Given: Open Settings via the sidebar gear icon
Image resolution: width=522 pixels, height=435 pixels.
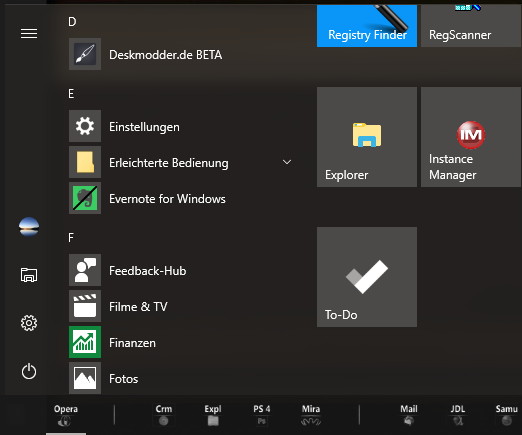Looking at the screenshot, I should pos(29,323).
